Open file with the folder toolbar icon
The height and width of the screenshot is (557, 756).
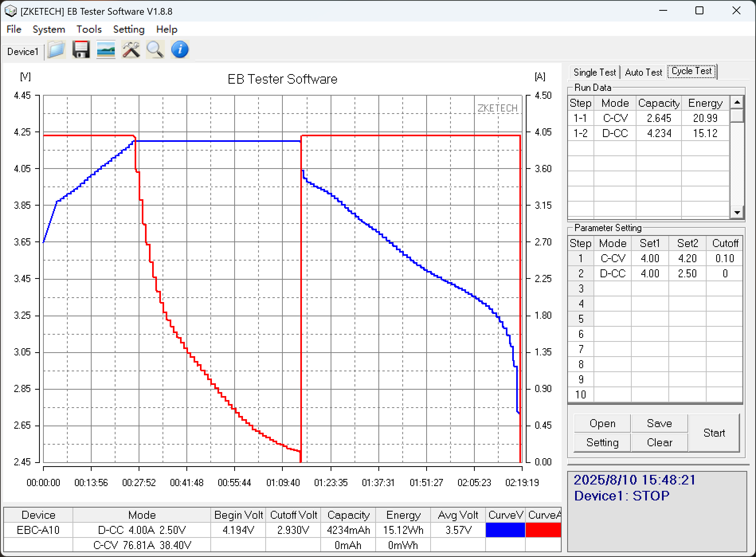[x=57, y=50]
